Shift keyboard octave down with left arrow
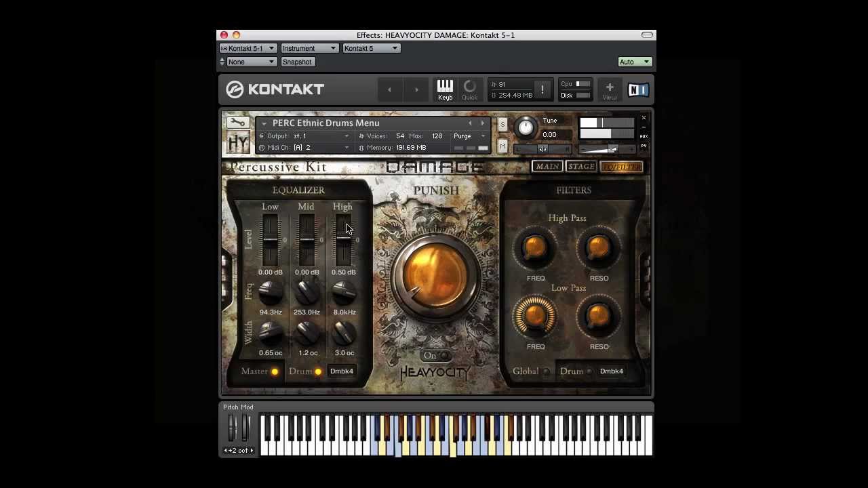The height and width of the screenshot is (488, 868). 226,451
